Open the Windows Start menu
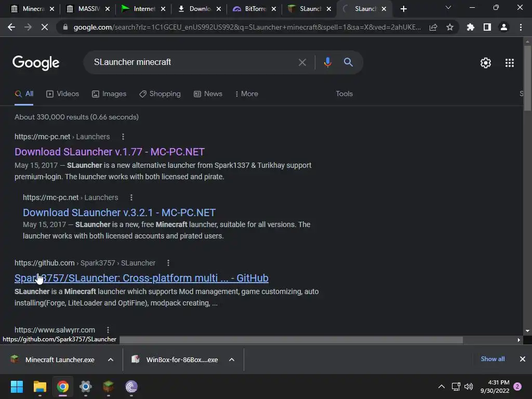Viewport: 532px width, 399px height. 17,387
